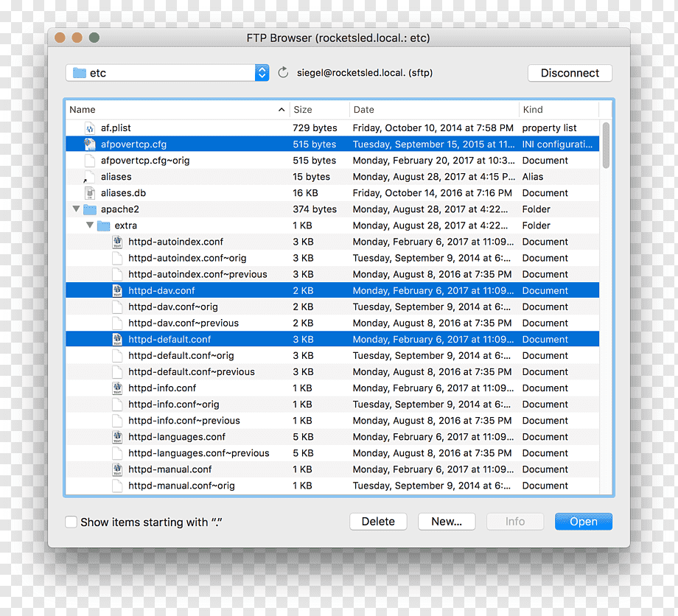This screenshot has height=616, width=678.
Task: Click the httpd-autoindex.conf text file icon
Action: [x=117, y=242]
